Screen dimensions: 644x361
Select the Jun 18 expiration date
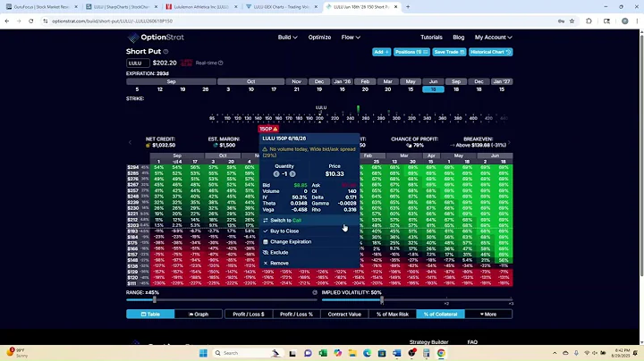(433, 89)
